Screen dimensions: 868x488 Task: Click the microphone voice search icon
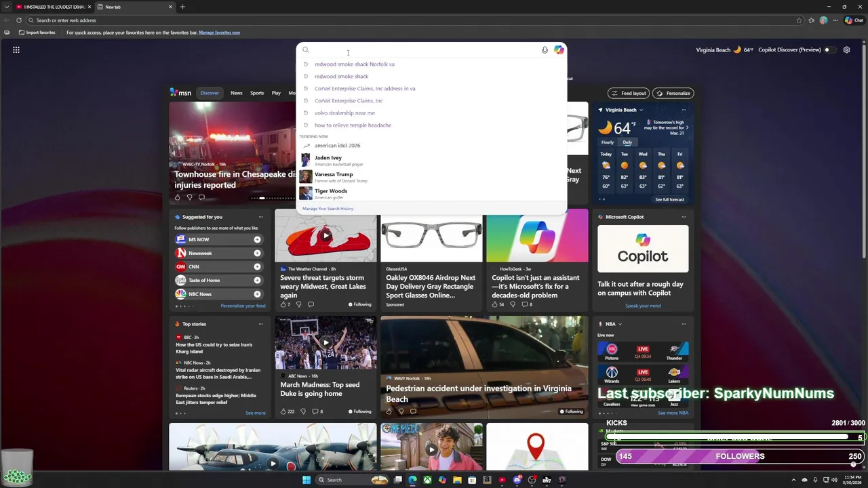pos(545,49)
